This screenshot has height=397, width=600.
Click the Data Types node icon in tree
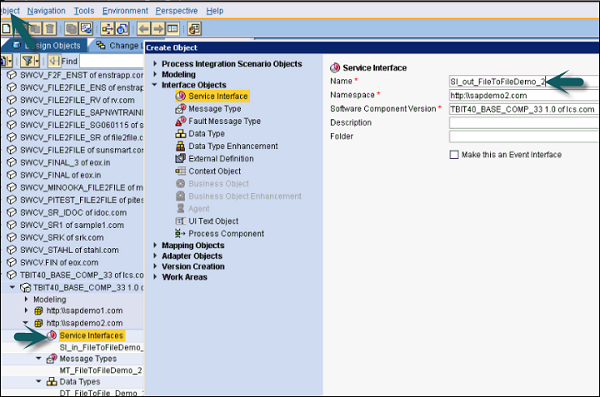click(52, 382)
